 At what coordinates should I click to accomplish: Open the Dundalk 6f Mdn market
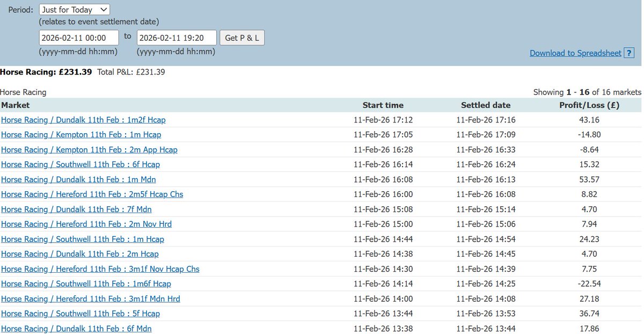(76, 328)
